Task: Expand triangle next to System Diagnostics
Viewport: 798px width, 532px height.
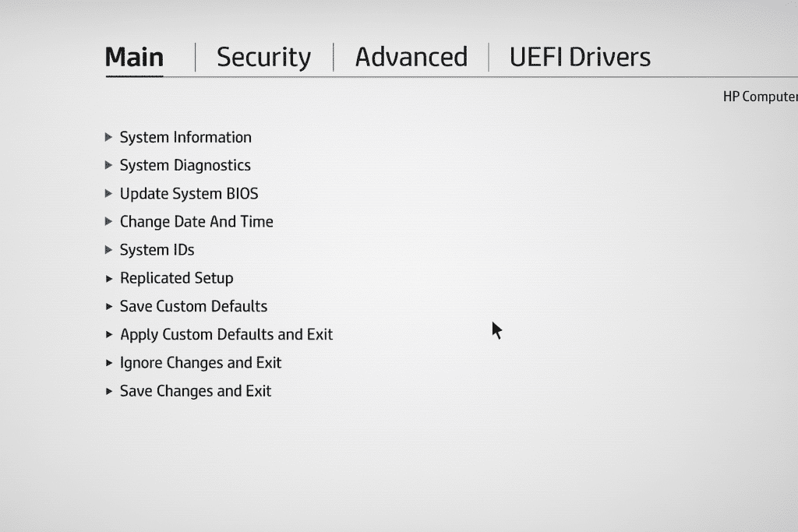Action: pos(109,165)
